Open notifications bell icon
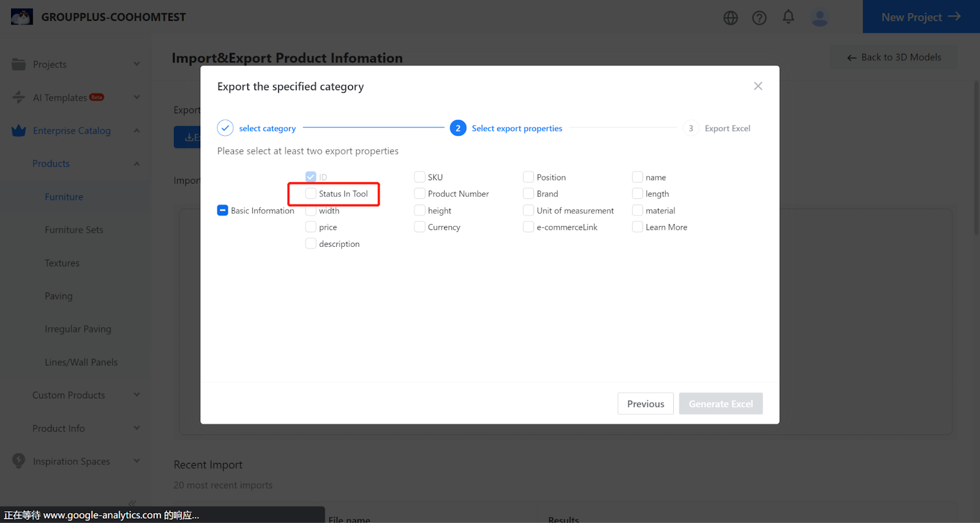980x523 pixels. point(788,17)
